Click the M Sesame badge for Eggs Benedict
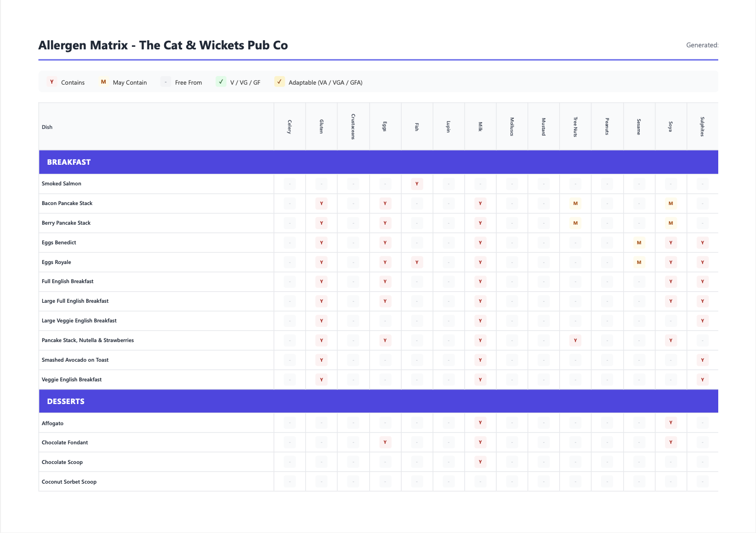 pyautogui.click(x=639, y=243)
